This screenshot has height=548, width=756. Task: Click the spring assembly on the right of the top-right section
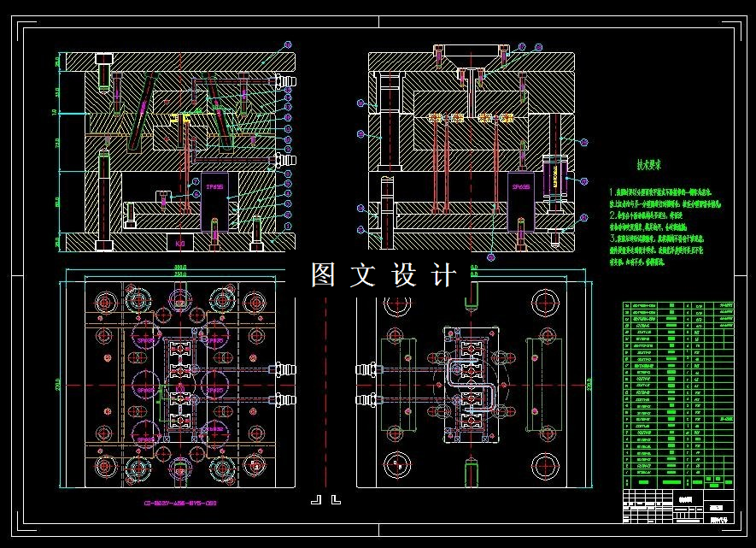(555, 179)
